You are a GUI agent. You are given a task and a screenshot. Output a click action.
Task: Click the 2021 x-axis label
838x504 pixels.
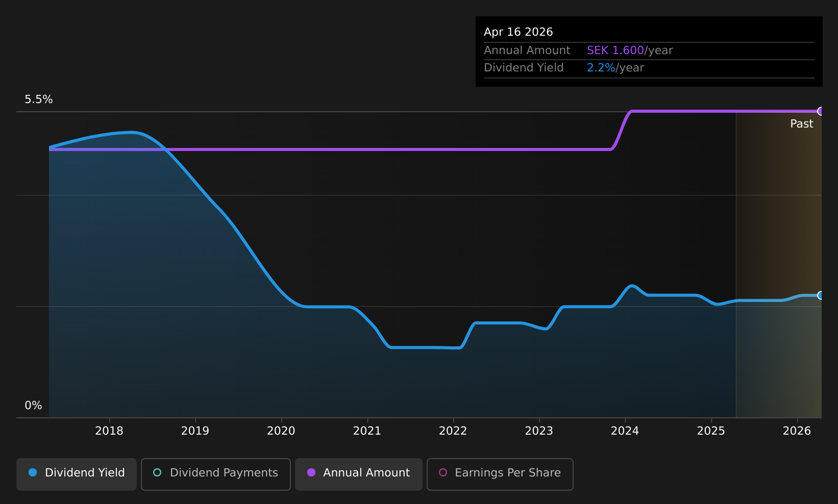[x=367, y=431]
